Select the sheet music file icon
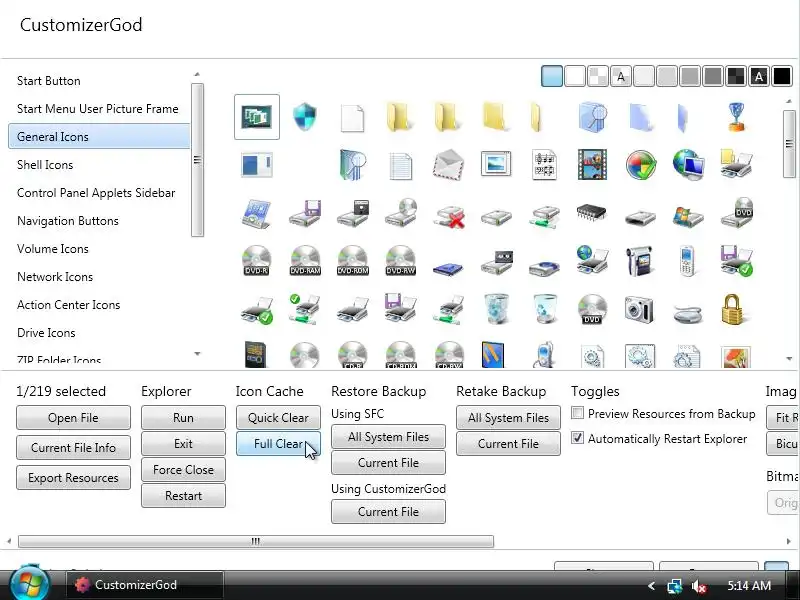This screenshot has height=600, width=800. coord(544,164)
